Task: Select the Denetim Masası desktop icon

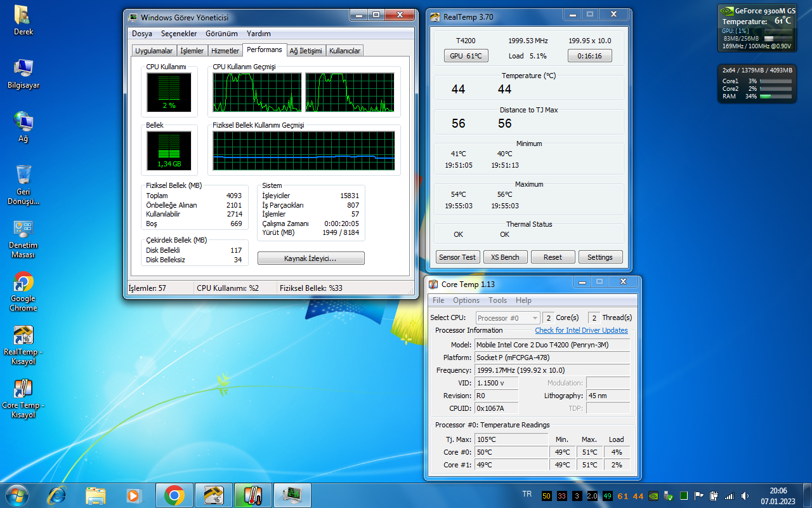Action: point(23,239)
